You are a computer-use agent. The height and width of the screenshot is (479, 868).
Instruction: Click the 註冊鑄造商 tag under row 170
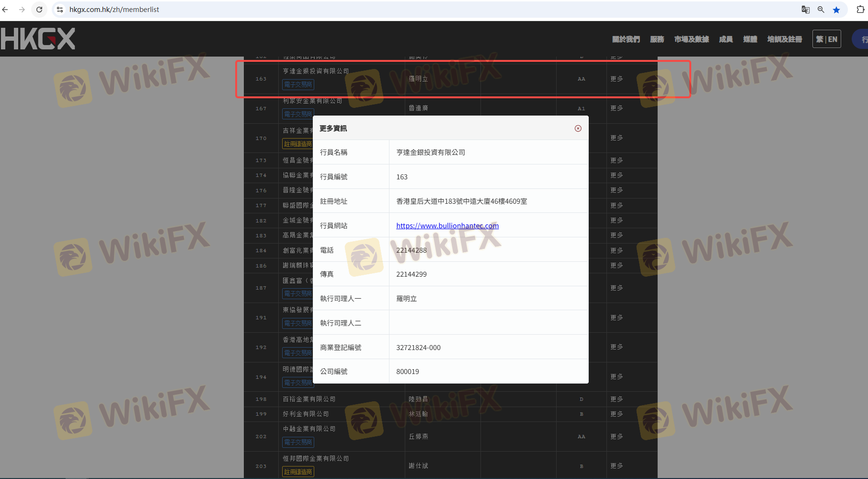pos(297,144)
